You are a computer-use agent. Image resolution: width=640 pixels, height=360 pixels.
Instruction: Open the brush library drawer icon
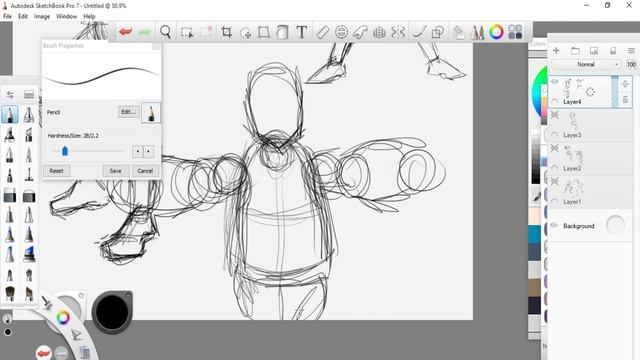pos(29,95)
